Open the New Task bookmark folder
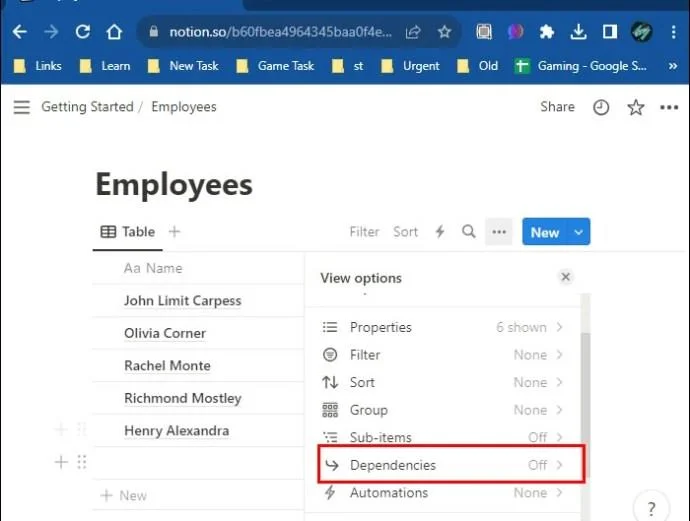 coord(183,66)
